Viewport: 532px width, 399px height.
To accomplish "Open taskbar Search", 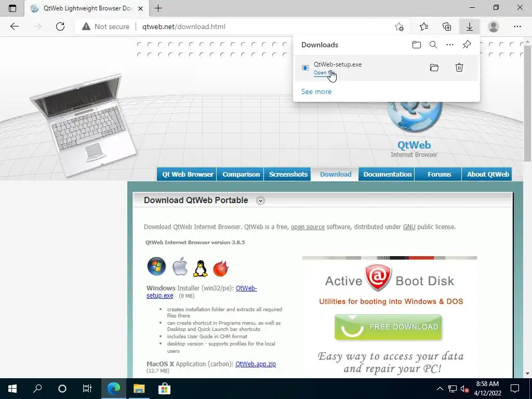I will click(x=37, y=389).
